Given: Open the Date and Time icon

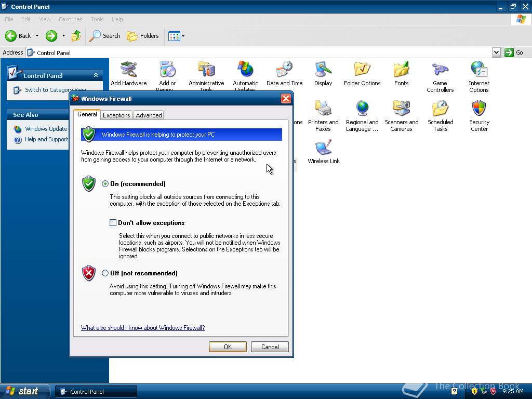Looking at the screenshot, I should (x=284, y=73).
